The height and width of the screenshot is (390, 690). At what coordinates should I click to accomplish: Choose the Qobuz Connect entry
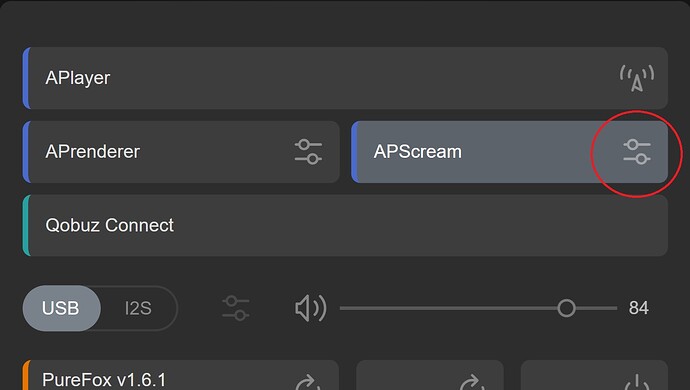pos(345,225)
